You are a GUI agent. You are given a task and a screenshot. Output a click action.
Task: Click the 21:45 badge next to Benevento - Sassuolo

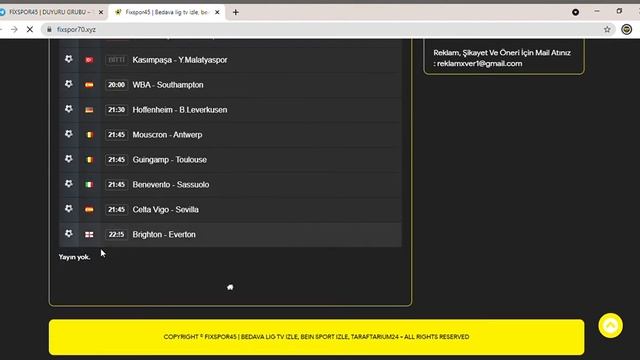116,184
